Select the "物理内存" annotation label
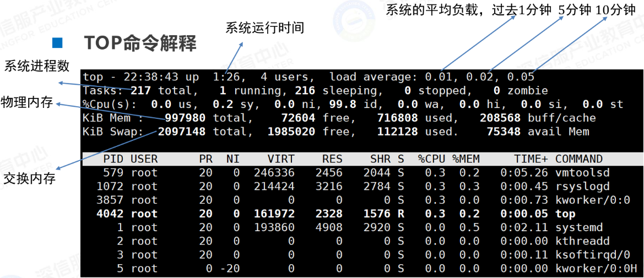 tap(26, 102)
